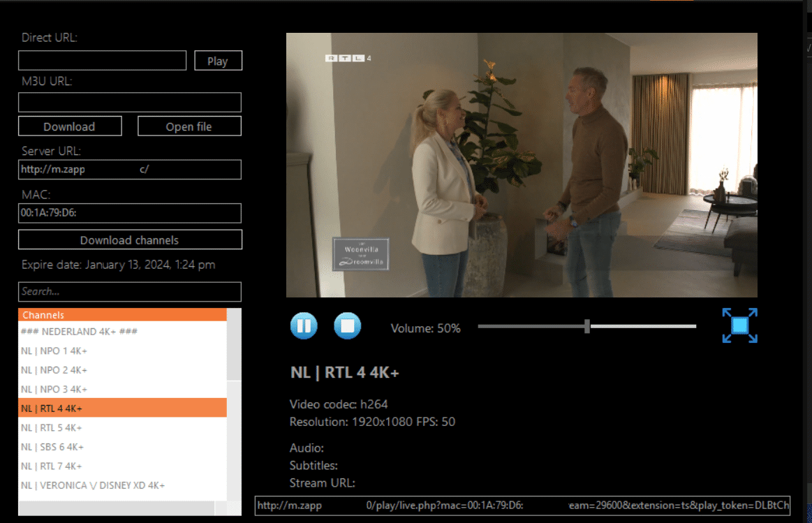Click the video player area
Viewport: 812px width, 523px height.
[x=522, y=165]
